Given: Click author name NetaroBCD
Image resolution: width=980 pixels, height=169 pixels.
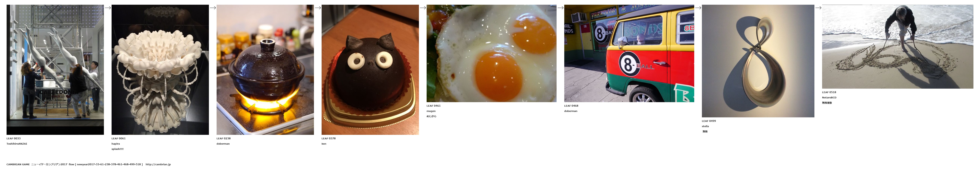Looking at the screenshot, I should pos(829,97).
